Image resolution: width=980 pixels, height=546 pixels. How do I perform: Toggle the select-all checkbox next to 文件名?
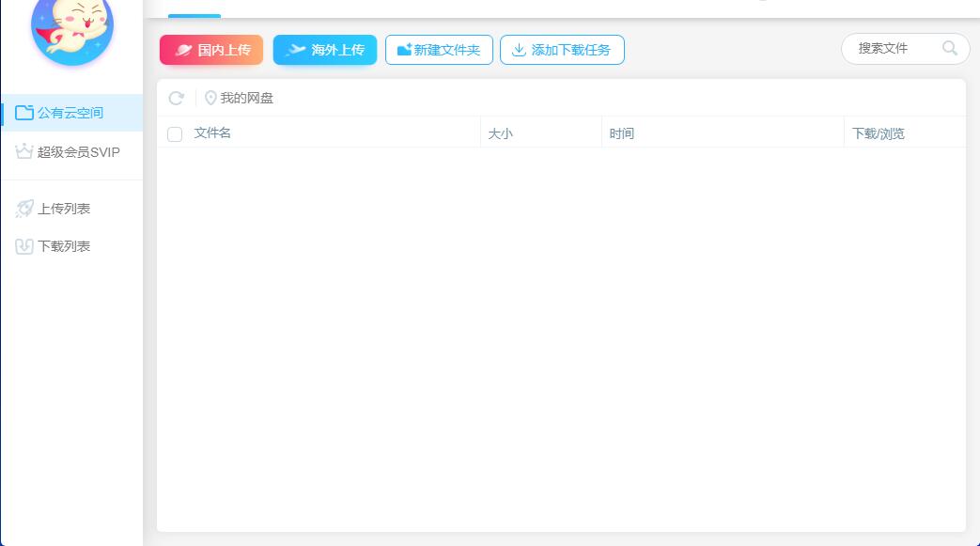click(x=175, y=133)
